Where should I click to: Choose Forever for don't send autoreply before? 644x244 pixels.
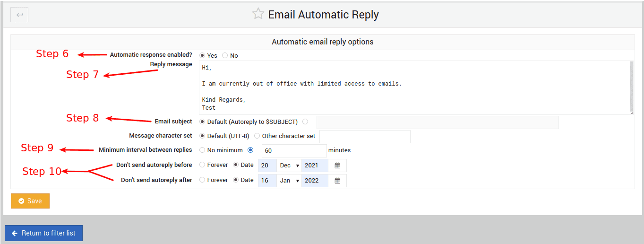click(x=202, y=165)
